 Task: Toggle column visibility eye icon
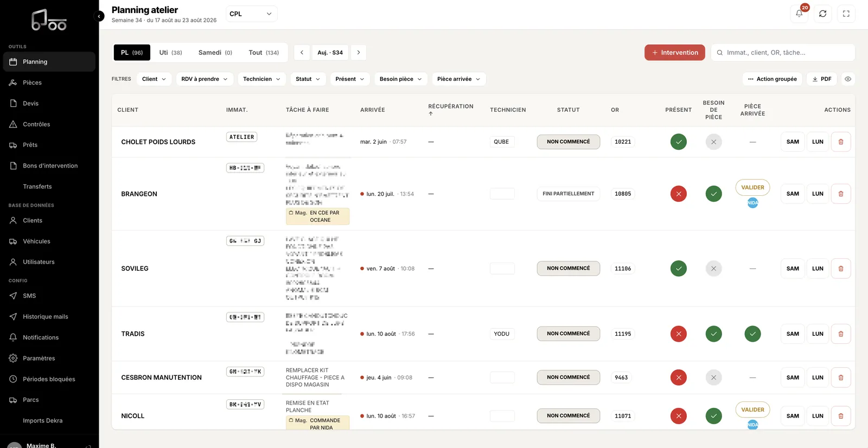pos(848,79)
